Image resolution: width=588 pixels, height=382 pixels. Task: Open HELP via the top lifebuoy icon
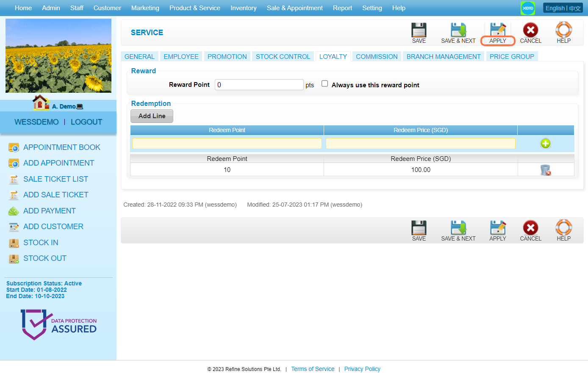[x=563, y=30]
